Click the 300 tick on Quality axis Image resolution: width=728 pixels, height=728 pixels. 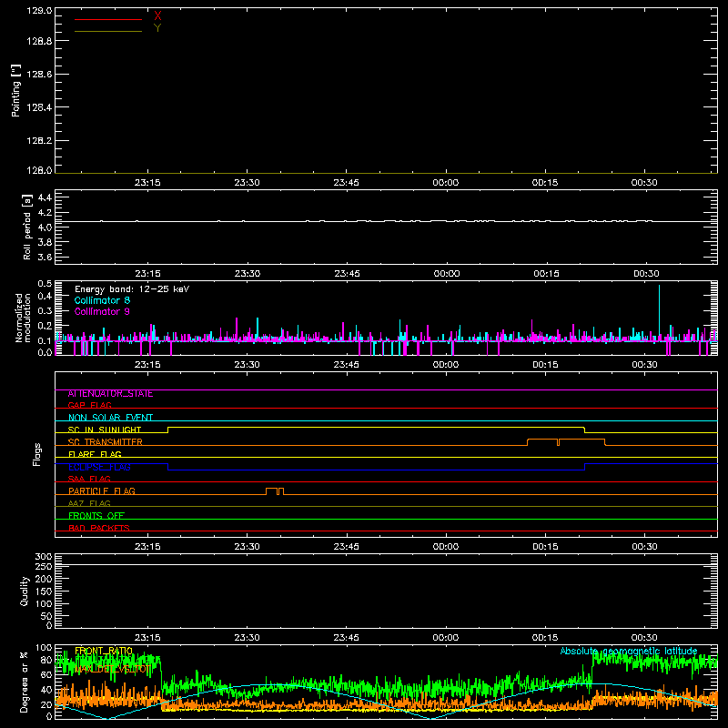click(x=43, y=556)
